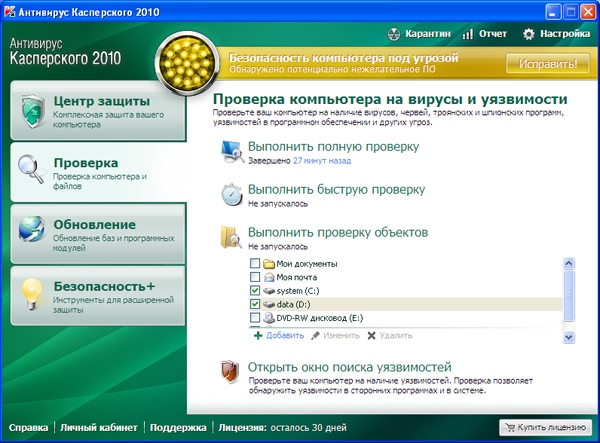Start Выполнить полную проверку

333,147
